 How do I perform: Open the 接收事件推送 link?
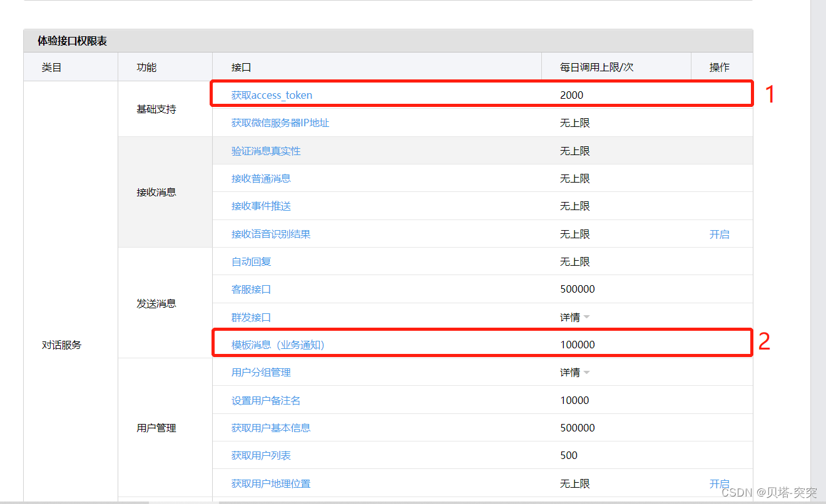click(x=261, y=206)
